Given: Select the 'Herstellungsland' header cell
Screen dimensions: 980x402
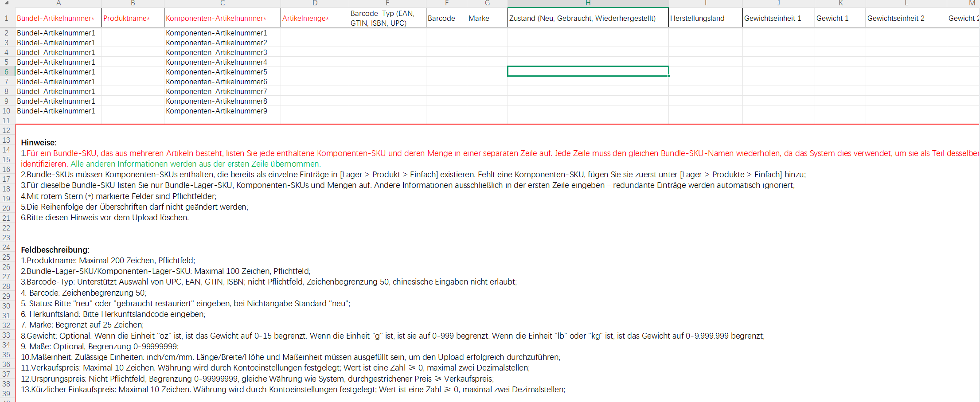Looking at the screenshot, I should pos(705,18).
